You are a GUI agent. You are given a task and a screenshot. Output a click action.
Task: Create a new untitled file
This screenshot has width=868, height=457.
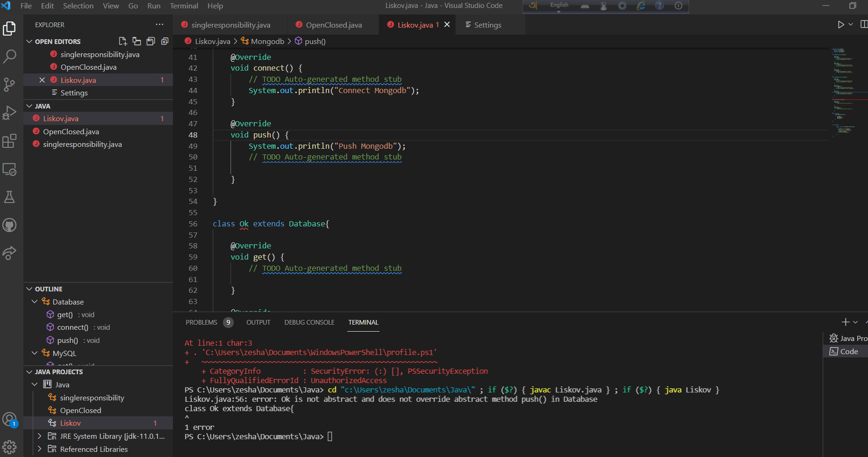point(122,41)
